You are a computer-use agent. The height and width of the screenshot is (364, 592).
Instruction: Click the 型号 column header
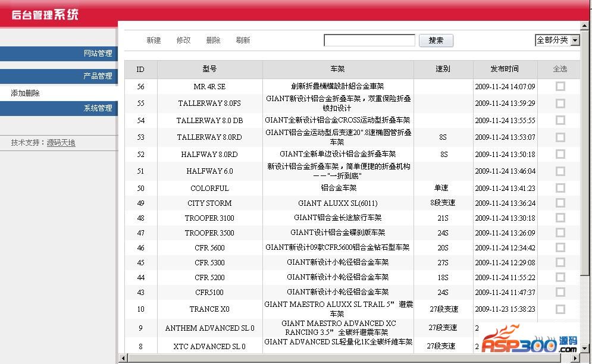coord(209,69)
